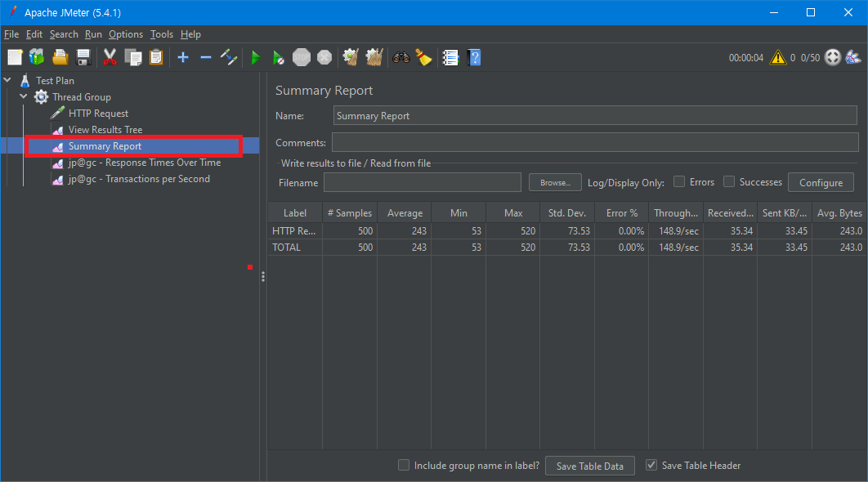Select View Results Tree listener

coord(105,130)
